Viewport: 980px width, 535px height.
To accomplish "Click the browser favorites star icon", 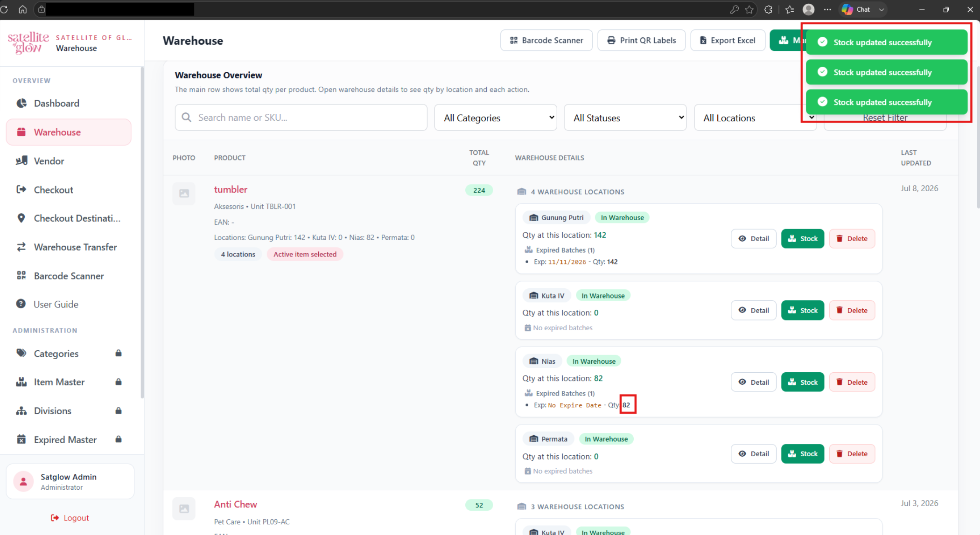I will [x=749, y=9].
